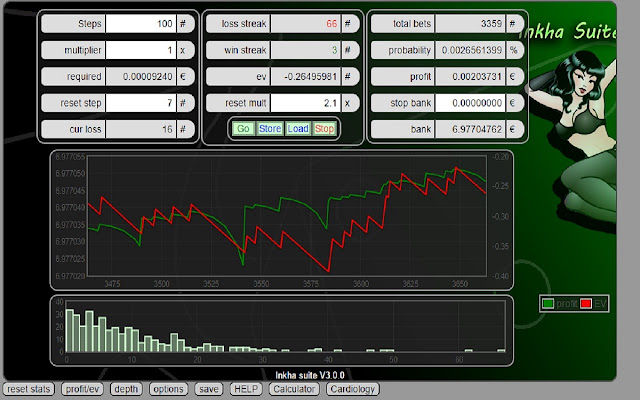Open the depth view

coord(126,389)
